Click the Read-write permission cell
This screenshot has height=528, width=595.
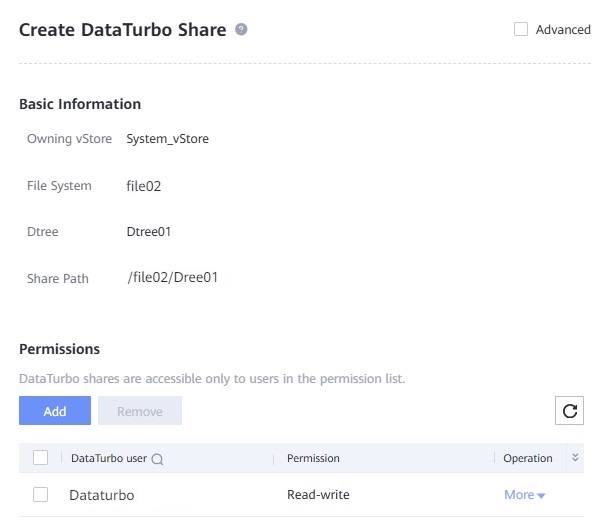point(318,495)
